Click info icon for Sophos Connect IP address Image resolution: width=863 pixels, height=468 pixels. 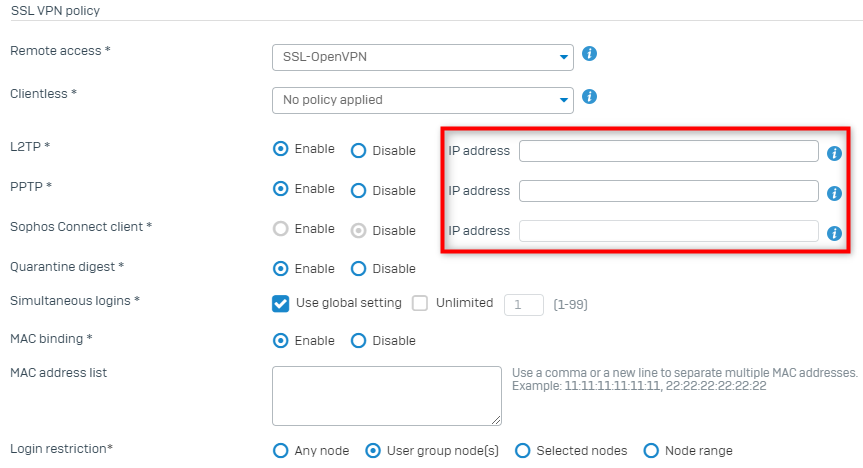point(834,233)
